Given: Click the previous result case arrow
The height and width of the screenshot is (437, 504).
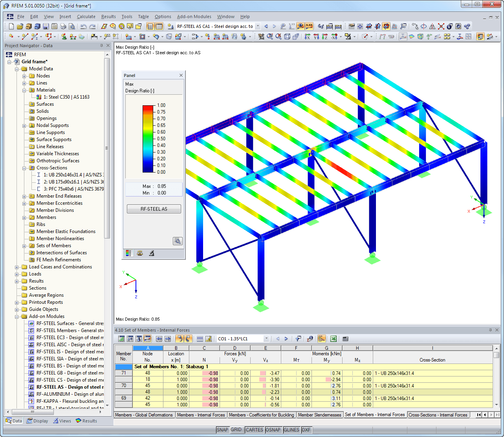Looking at the screenshot, I should [x=266, y=26].
